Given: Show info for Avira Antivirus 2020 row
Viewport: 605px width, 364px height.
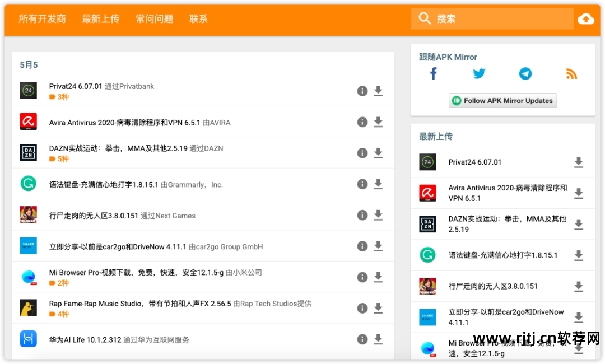Looking at the screenshot, I should pyautogui.click(x=362, y=122).
